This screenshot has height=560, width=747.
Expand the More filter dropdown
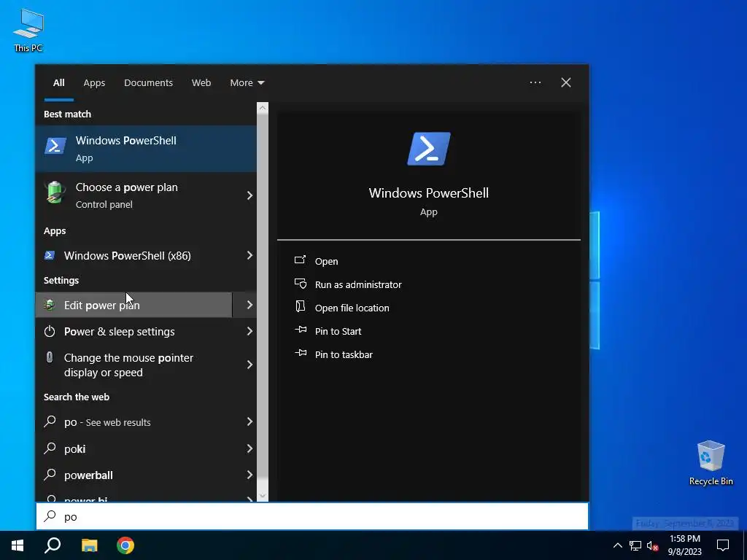point(247,83)
